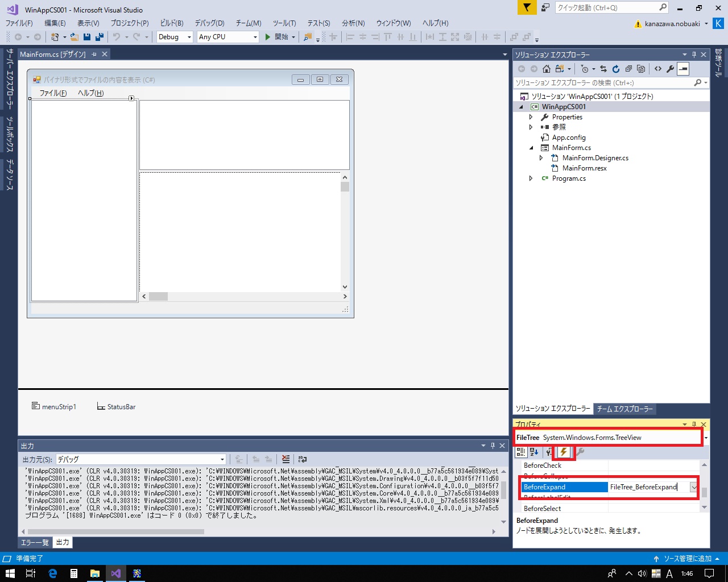Click View Code angle-brackets icon in Solution Explorer
Viewport: 728px width, 582px height.
[x=658, y=69]
